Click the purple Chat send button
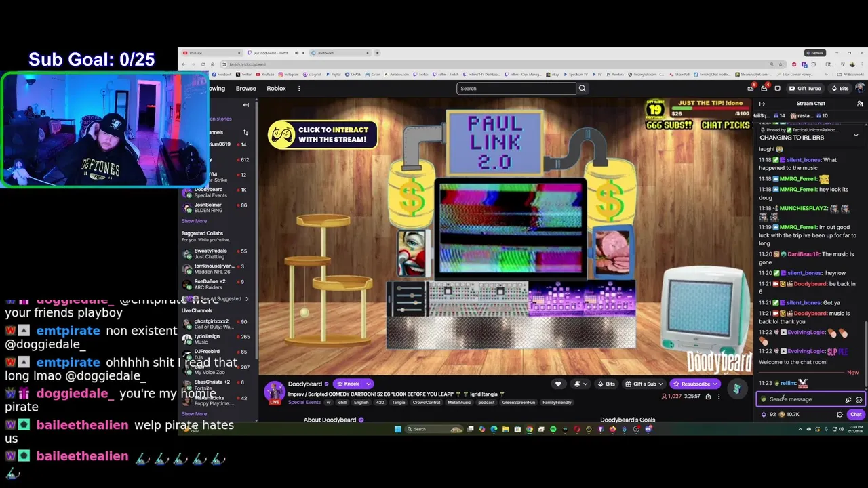The height and width of the screenshot is (488, 868). coord(856,415)
